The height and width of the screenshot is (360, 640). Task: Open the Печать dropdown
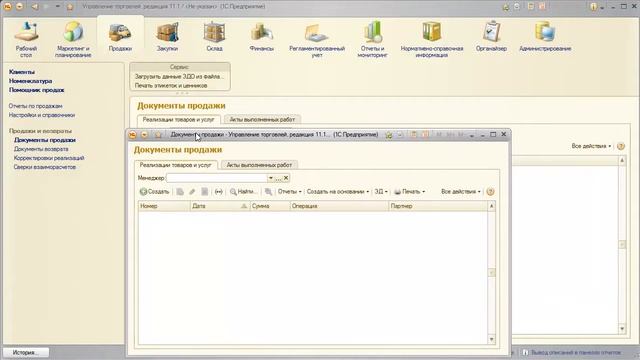[409, 191]
